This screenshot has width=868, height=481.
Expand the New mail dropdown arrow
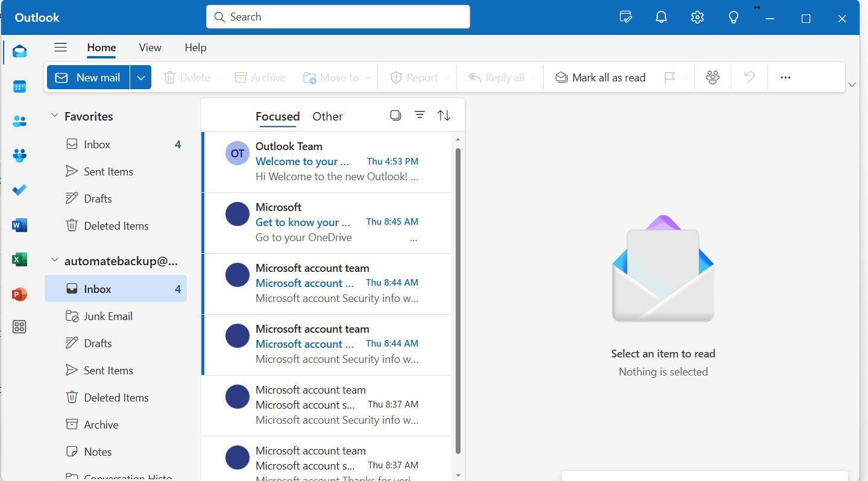(x=140, y=77)
